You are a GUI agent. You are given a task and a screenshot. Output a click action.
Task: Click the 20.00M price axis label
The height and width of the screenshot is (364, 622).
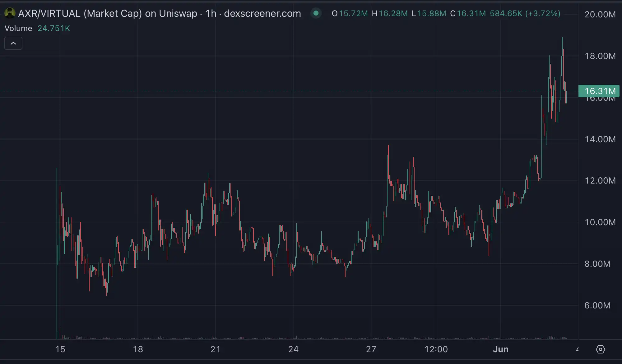[600, 14]
